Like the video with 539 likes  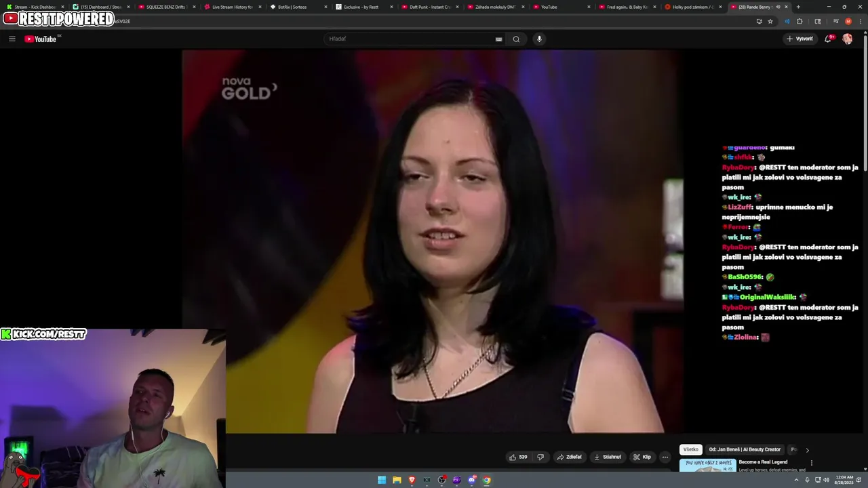pyautogui.click(x=518, y=457)
